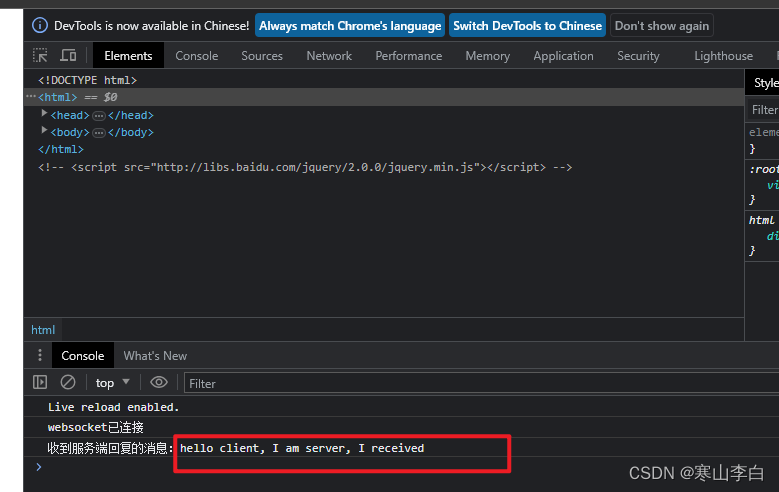The image size is (779, 492).
Task: Create a live expression with the eye icon
Action: [x=159, y=382]
